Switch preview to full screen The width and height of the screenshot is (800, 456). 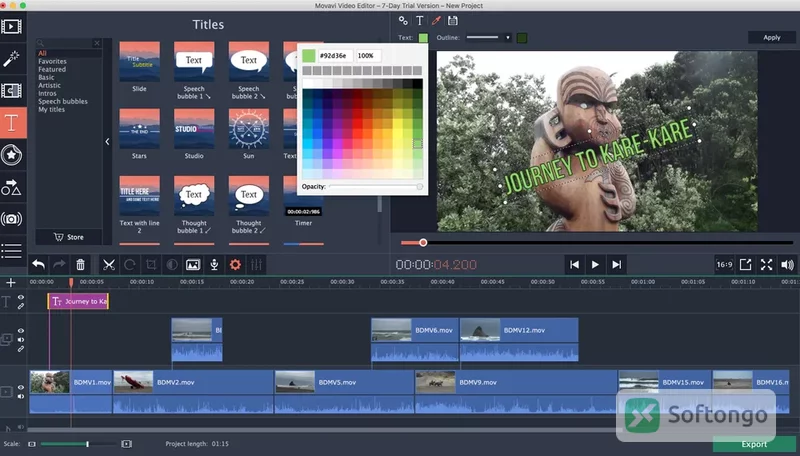[x=766, y=264]
